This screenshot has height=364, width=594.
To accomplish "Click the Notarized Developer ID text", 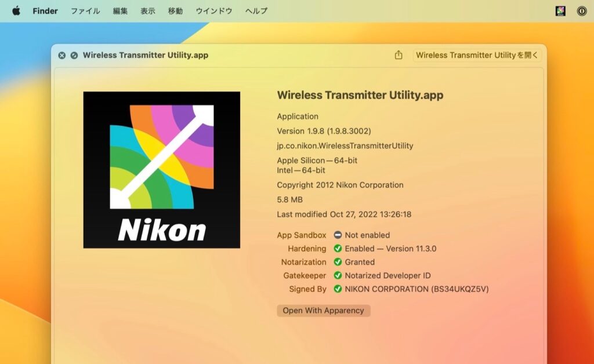I will pyautogui.click(x=388, y=275).
